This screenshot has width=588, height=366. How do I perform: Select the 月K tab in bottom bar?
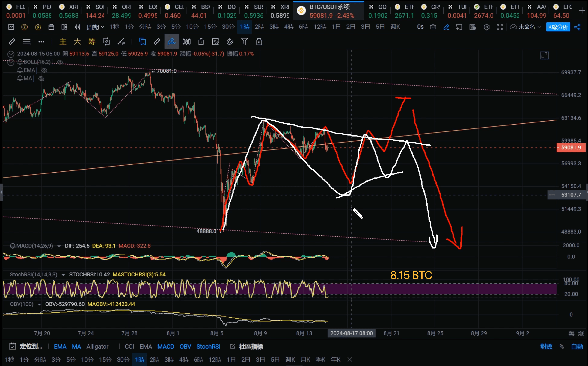305,360
